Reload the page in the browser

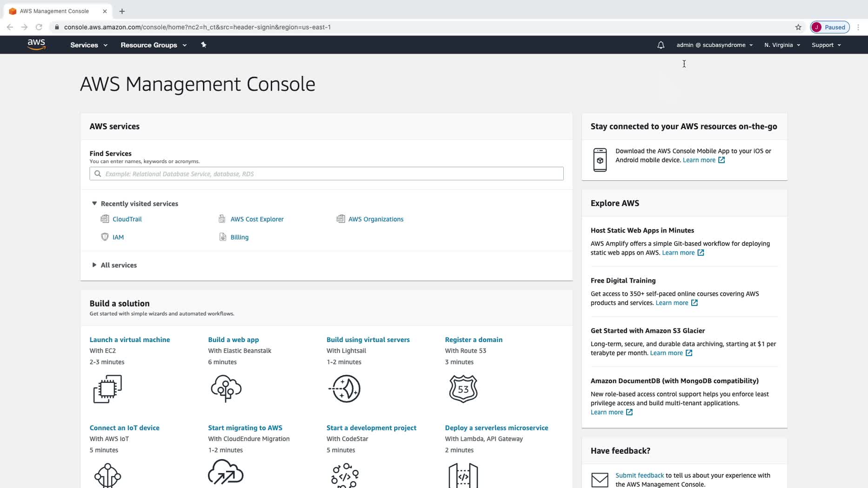tap(39, 27)
